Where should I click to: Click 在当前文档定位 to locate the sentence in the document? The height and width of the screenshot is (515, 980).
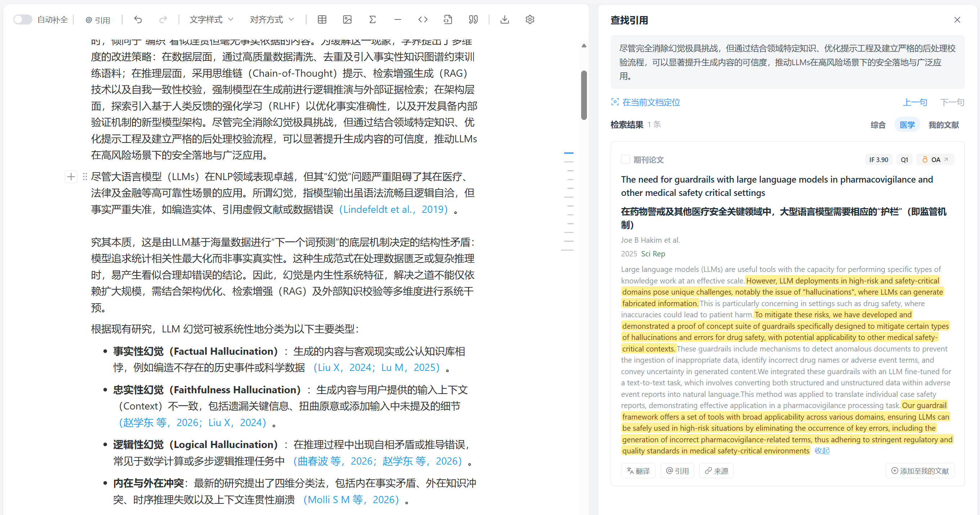coord(651,102)
